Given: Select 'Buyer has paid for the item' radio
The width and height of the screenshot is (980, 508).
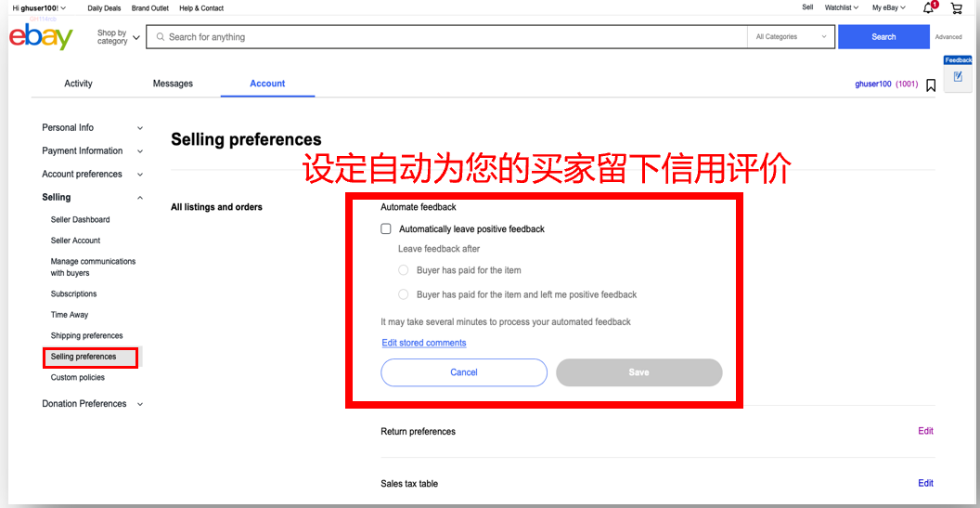Looking at the screenshot, I should point(403,270).
